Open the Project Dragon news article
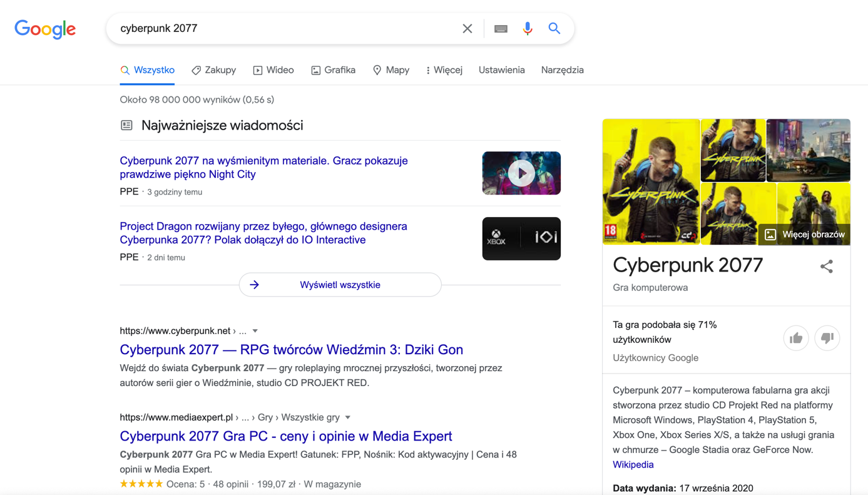 click(x=263, y=233)
